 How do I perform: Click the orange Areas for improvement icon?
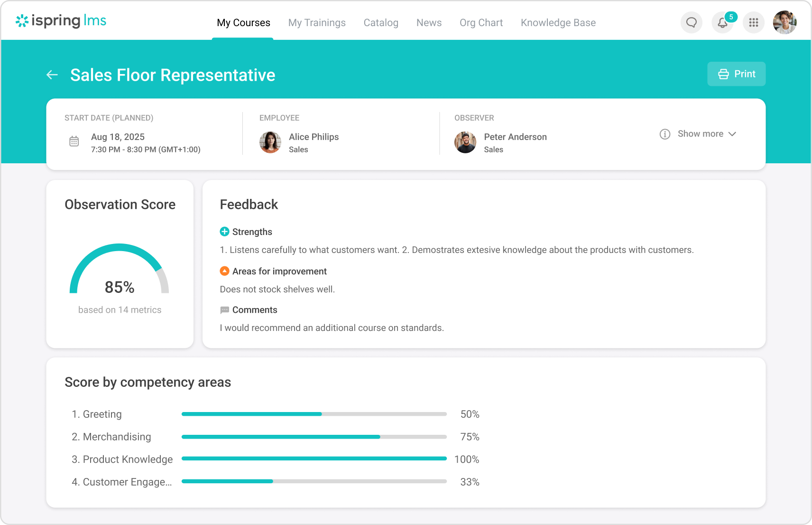[225, 271]
